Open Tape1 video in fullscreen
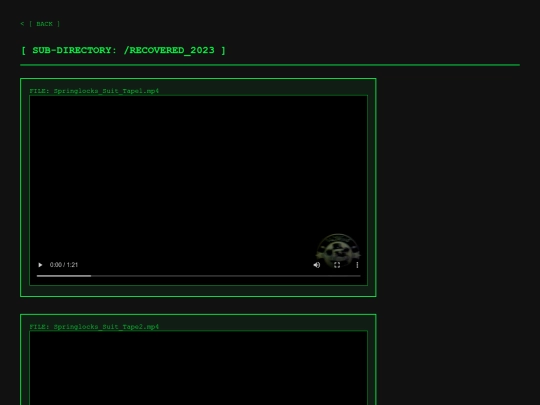Screen dimensions: 540x405 pyautogui.click(x=337, y=265)
